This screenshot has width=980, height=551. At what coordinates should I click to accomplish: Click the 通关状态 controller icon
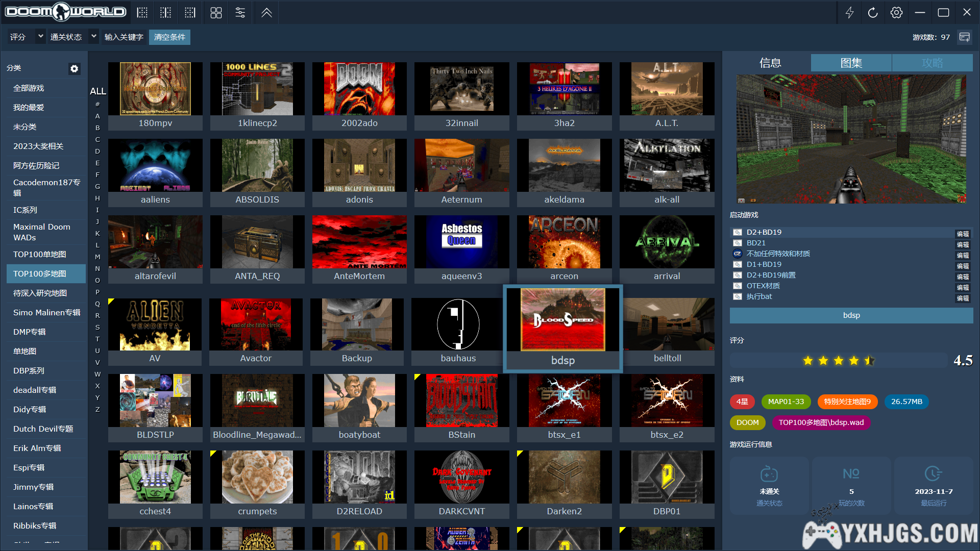coord(769,474)
